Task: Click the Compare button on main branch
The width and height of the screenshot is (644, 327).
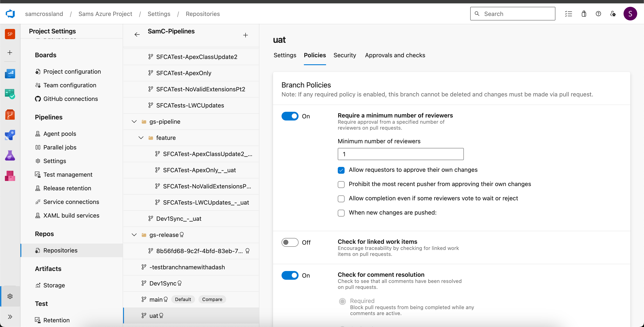Action: click(x=212, y=300)
